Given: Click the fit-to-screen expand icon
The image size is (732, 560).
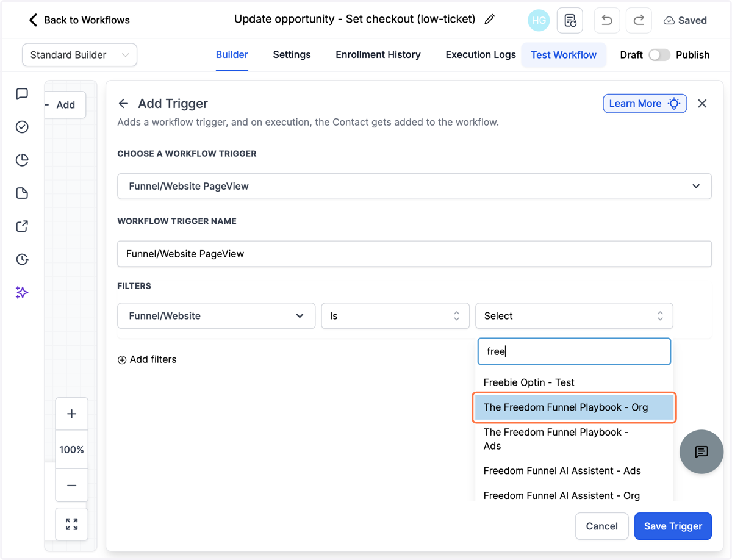Looking at the screenshot, I should [x=71, y=524].
